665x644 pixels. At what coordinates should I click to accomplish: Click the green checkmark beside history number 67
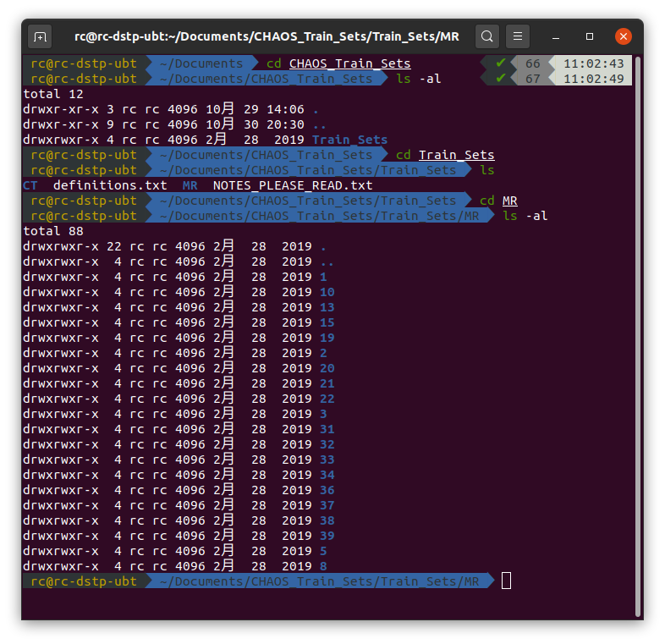coord(501,79)
